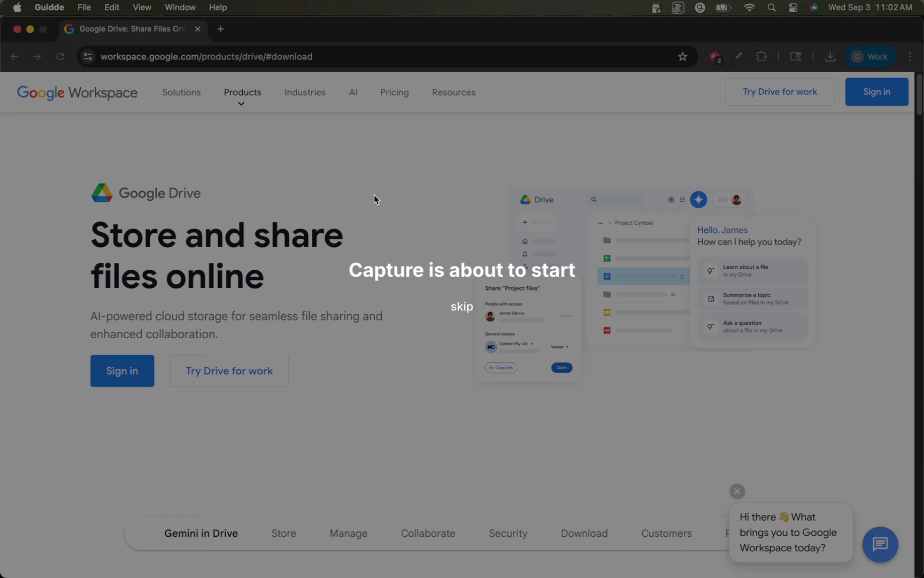Click hero Try Drive for work button
Screen dimensions: 924x578
229,371
